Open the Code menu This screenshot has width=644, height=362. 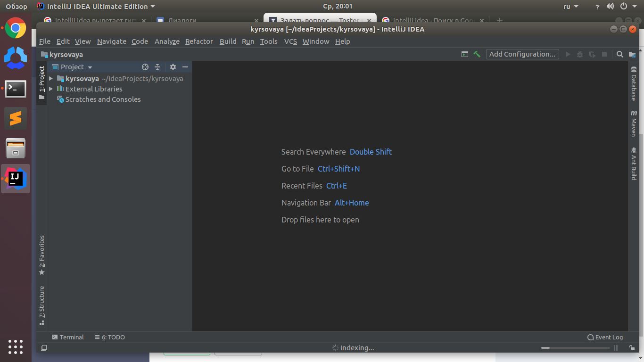point(140,41)
